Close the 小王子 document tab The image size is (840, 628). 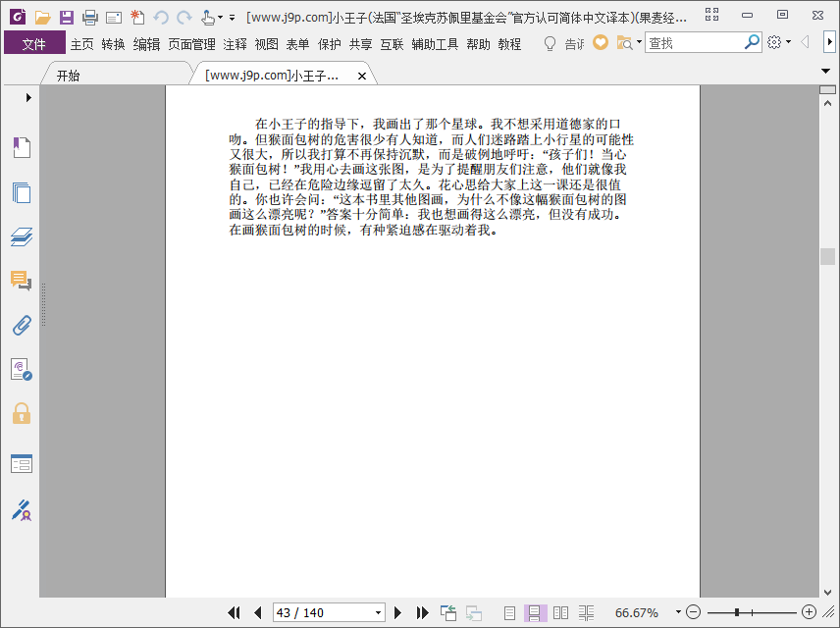(x=362, y=77)
